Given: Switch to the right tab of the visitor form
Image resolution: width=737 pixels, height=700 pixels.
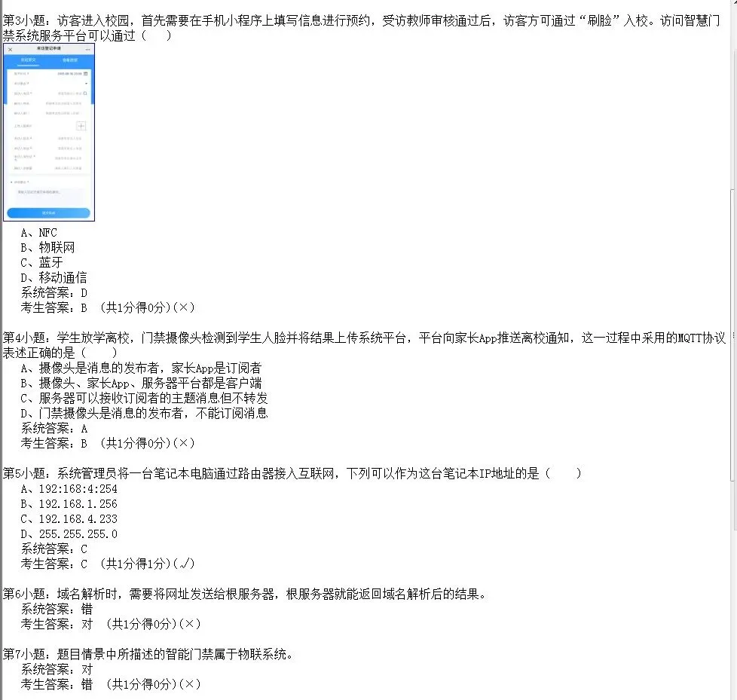Looking at the screenshot, I should click(x=71, y=60).
